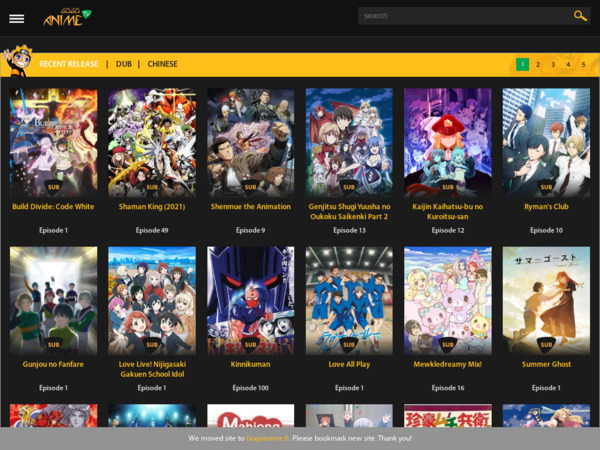The width and height of the screenshot is (600, 450).
Task: Click the GogoAnime logo
Action: click(67, 17)
